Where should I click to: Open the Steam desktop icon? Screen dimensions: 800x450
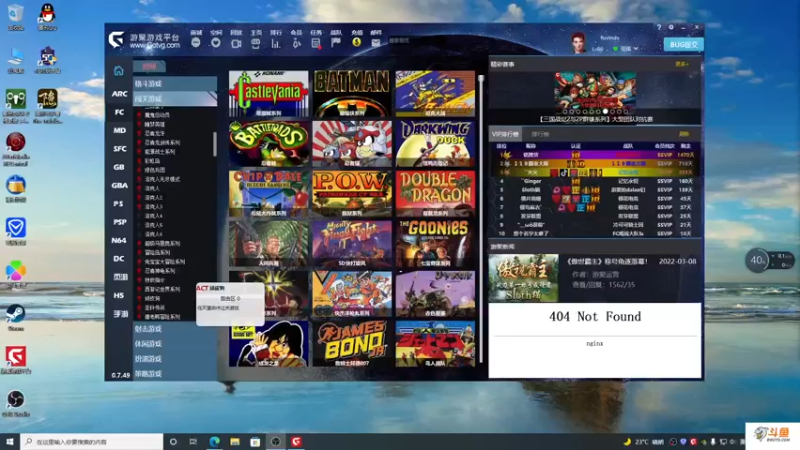tap(16, 317)
